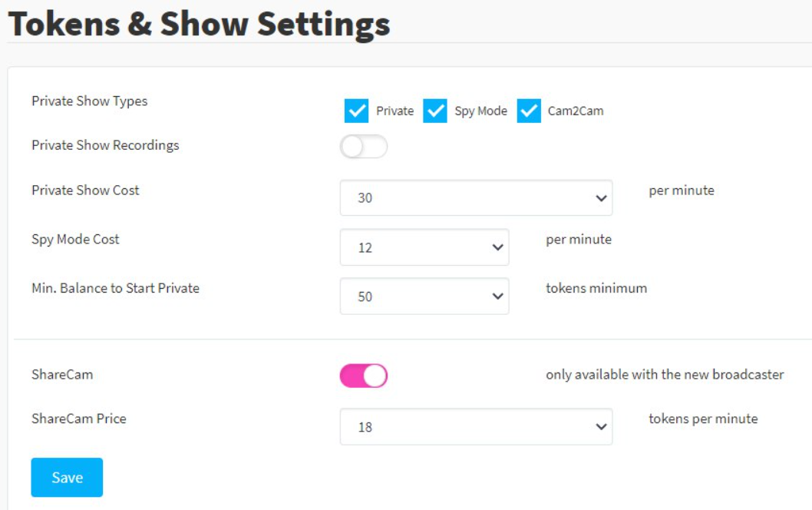Click the Private Show Recordings label
The width and height of the screenshot is (812, 510).
point(105,145)
